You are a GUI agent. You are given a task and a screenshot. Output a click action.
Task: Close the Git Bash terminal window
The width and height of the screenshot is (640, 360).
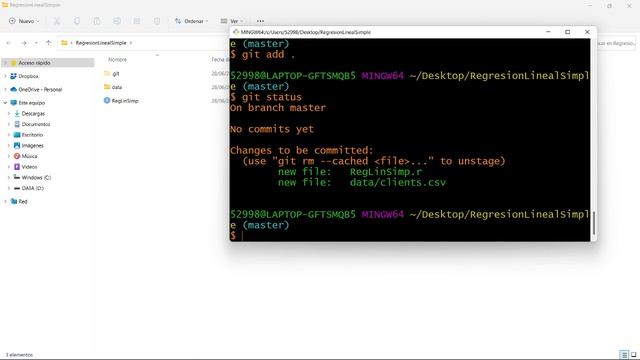[x=587, y=32]
